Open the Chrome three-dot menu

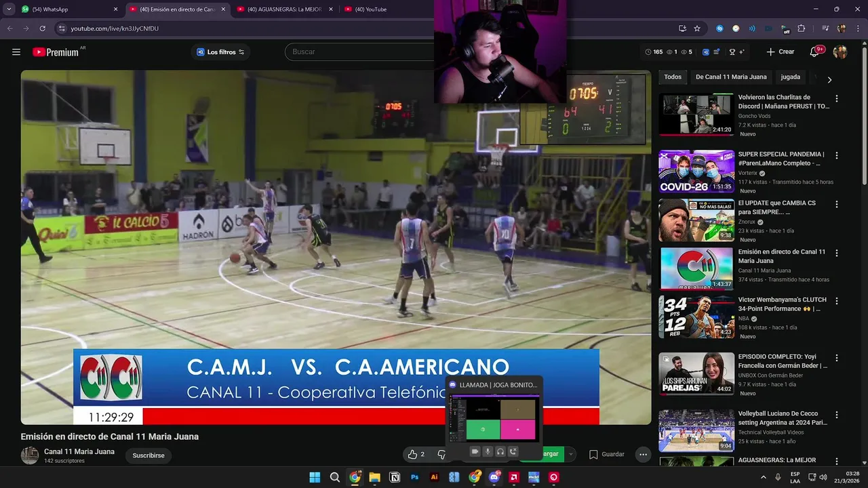click(857, 28)
